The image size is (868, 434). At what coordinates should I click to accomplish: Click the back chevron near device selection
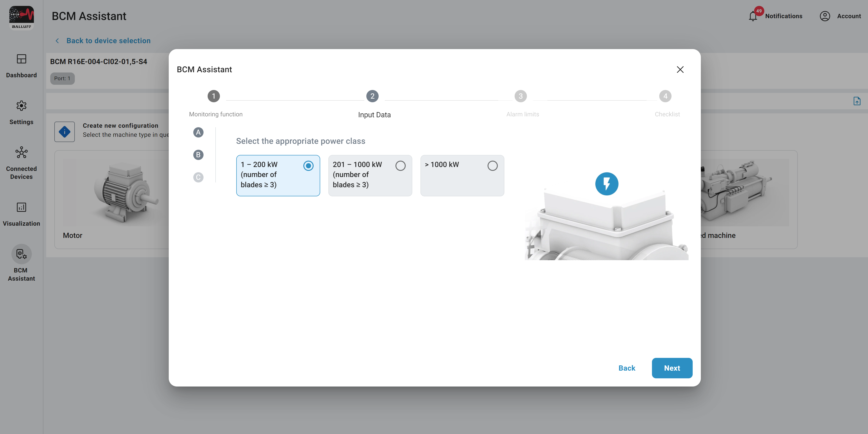point(57,41)
